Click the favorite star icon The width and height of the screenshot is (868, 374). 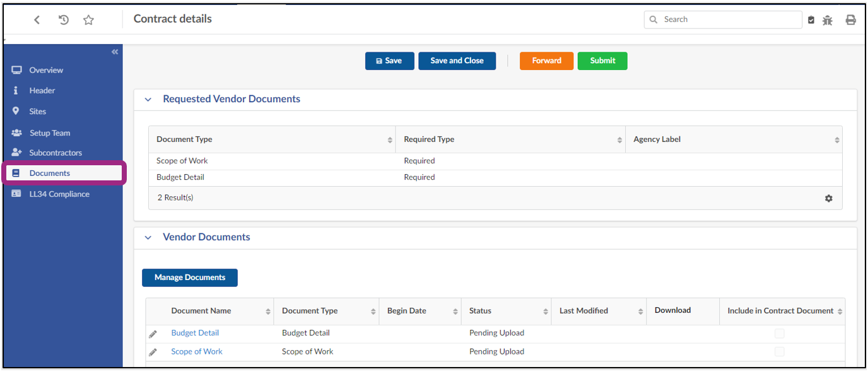click(88, 20)
